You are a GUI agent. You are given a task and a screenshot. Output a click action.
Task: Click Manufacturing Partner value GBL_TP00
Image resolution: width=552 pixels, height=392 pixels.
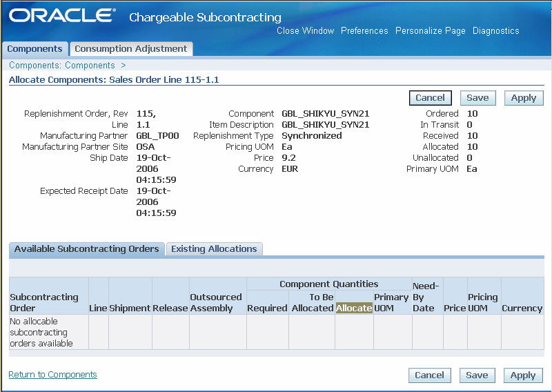(157, 135)
